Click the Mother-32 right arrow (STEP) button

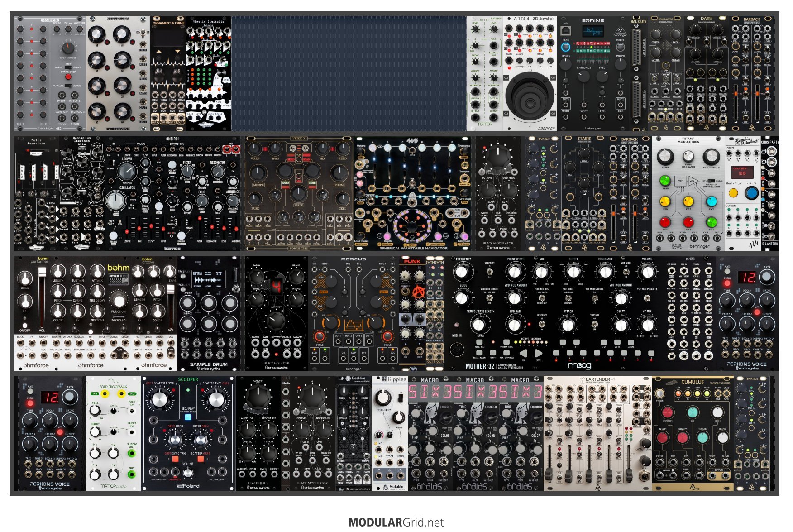(x=539, y=353)
